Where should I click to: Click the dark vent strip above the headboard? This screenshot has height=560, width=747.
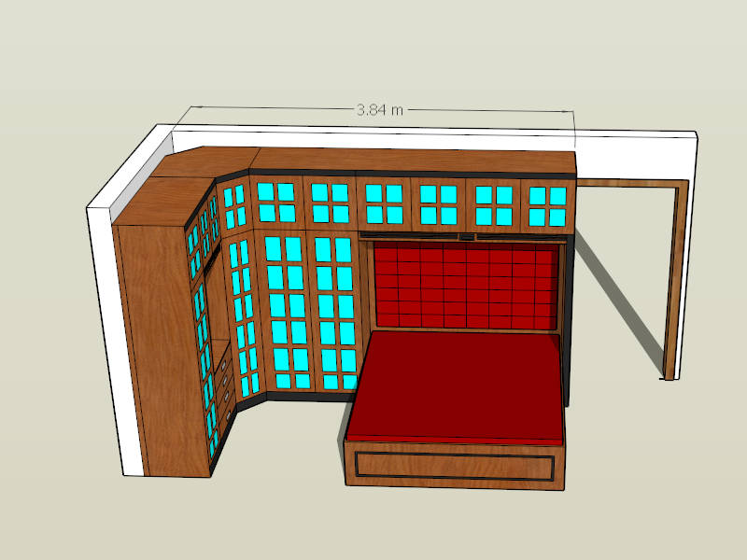[464, 237]
